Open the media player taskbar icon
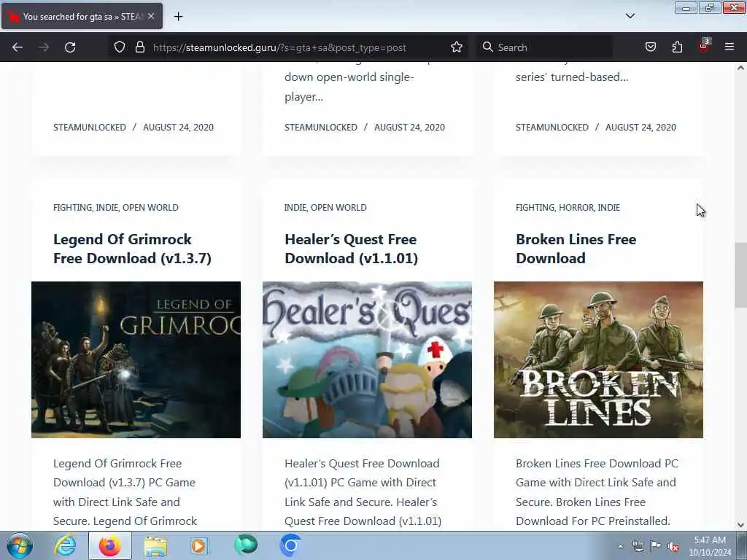 point(199,545)
